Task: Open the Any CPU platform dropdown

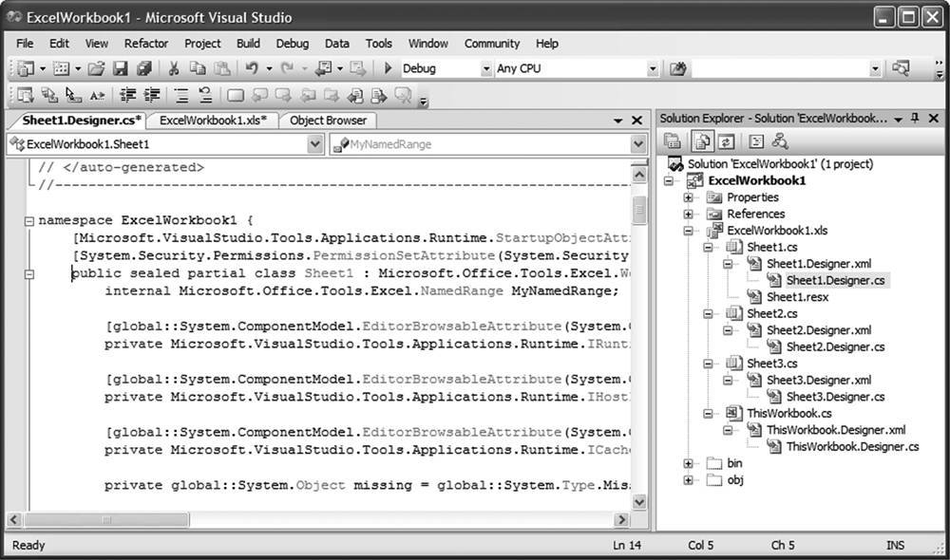Action: point(653,68)
